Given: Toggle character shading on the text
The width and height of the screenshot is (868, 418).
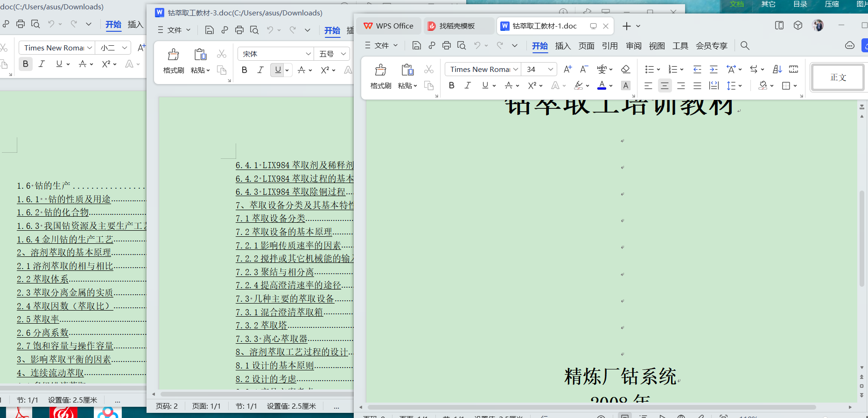Looking at the screenshot, I should [x=626, y=85].
